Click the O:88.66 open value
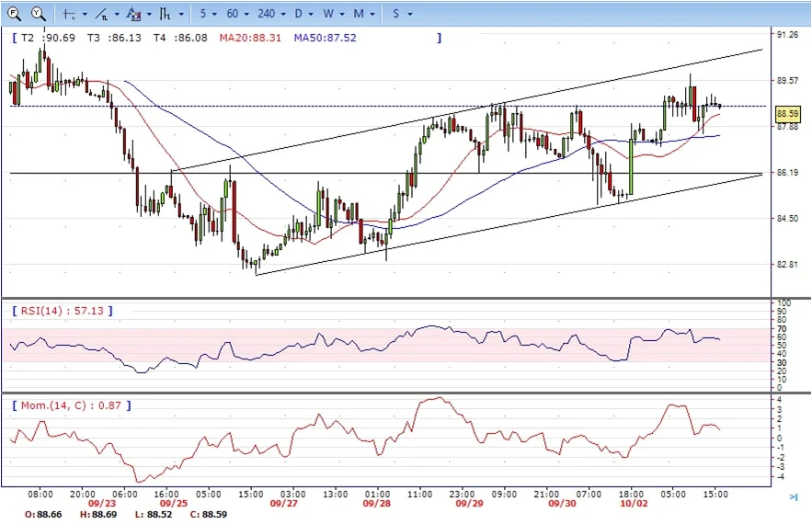Viewport: 812px width, 524px height. (x=43, y=515)
